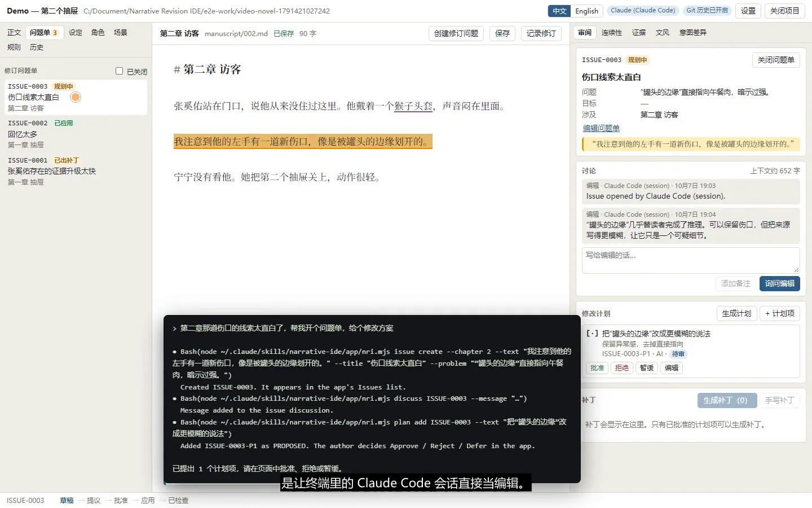Switch interface language to 中文
The image size is (812, 508).
point(559,11)
